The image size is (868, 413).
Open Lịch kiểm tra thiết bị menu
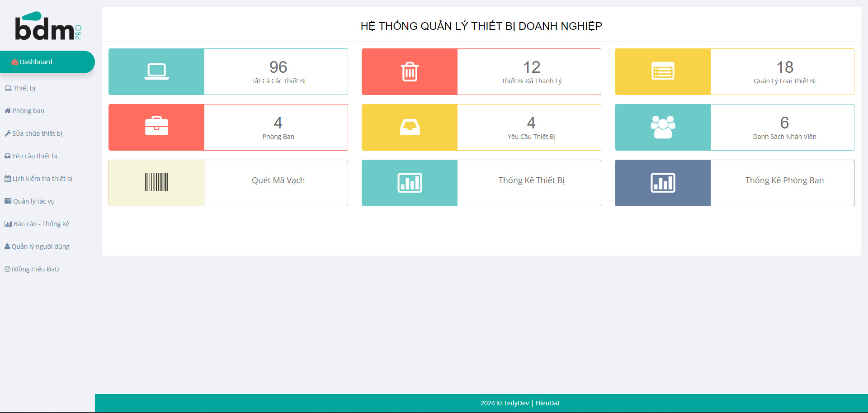[x=47, y=179]
